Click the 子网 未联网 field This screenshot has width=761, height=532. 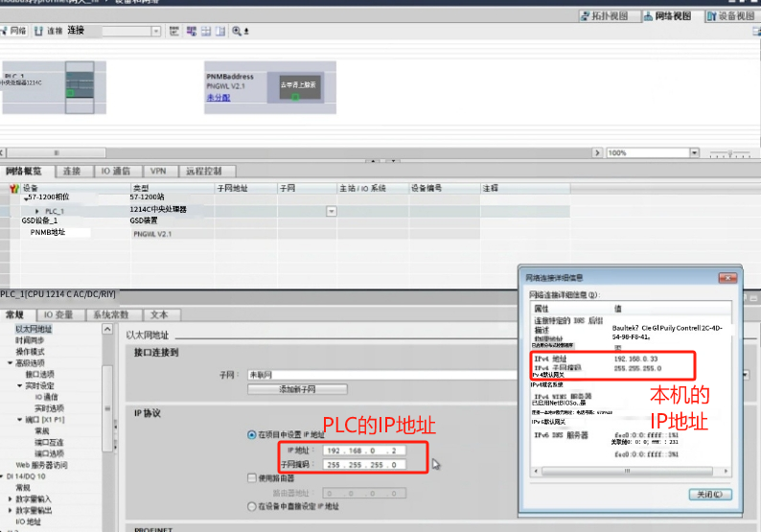click(381, 375)
